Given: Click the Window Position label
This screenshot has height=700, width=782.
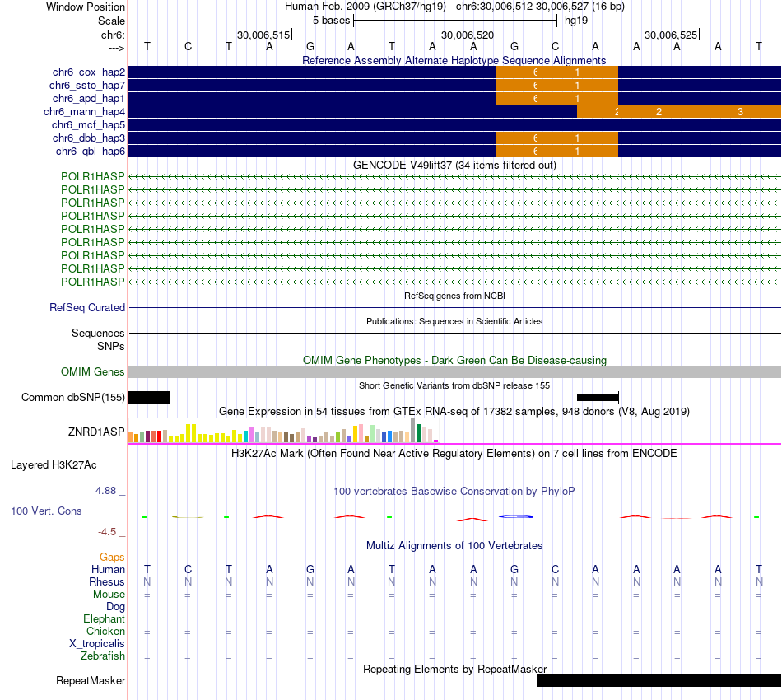Looking at the screenshot, I should (x=86, y=7).
